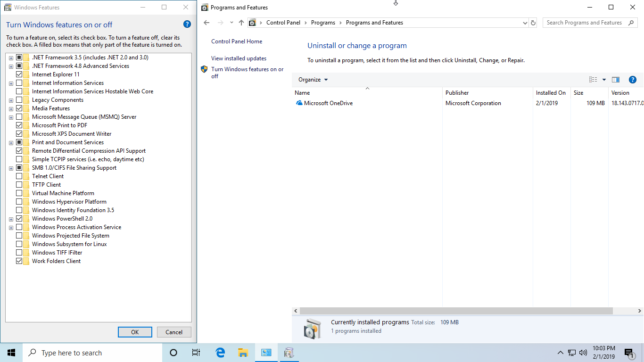Uncheck Work Folders Client

19,261
